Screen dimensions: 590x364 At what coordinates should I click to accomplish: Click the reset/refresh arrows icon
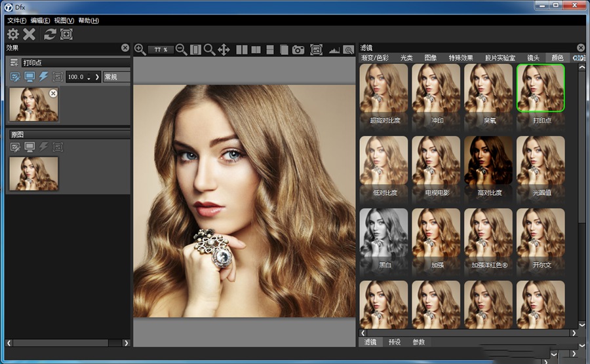[x=50, y=35]
